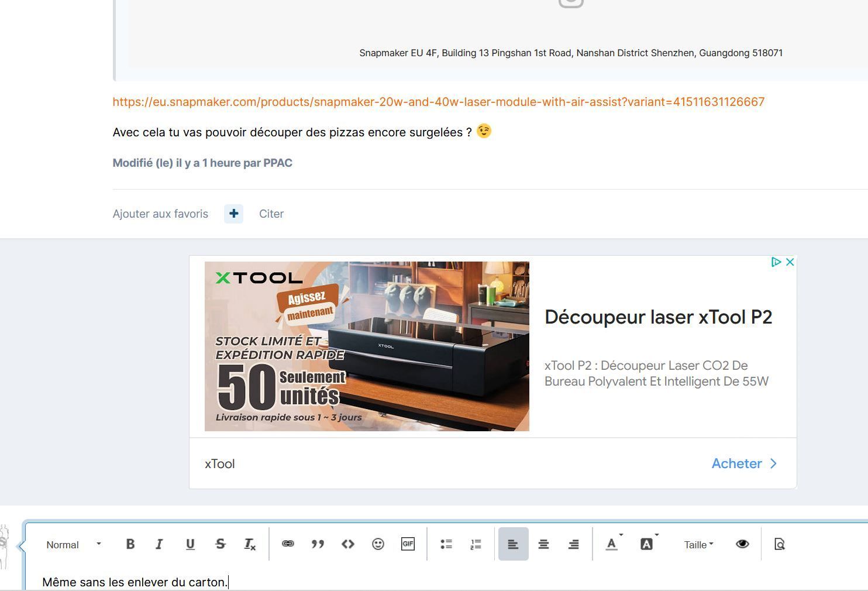868x591 pixels.
Task: Click Ajouter aux favoris
Action: tap(160, 214)
